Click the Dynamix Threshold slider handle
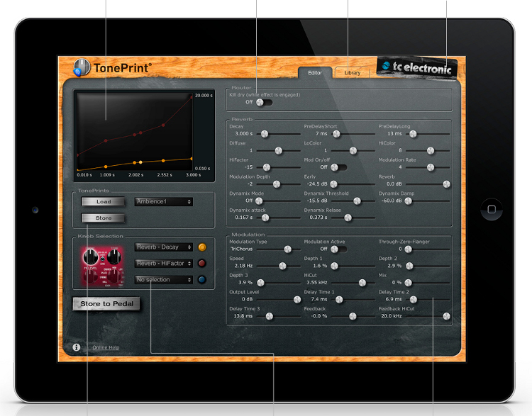The image size is (532, 416). (x=357, y=201)
